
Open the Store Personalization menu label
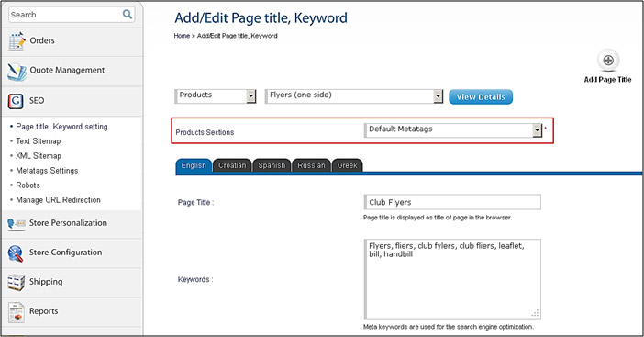coord(68,223)
